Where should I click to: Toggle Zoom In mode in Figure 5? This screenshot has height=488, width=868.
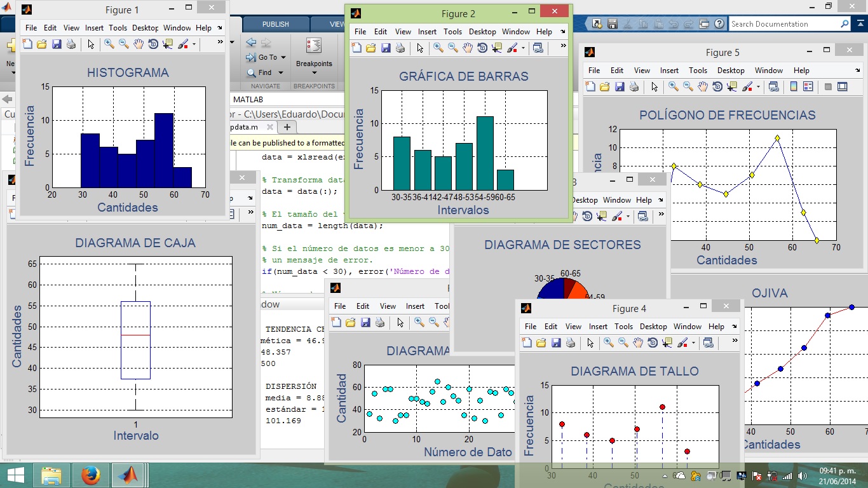[673, 87]
